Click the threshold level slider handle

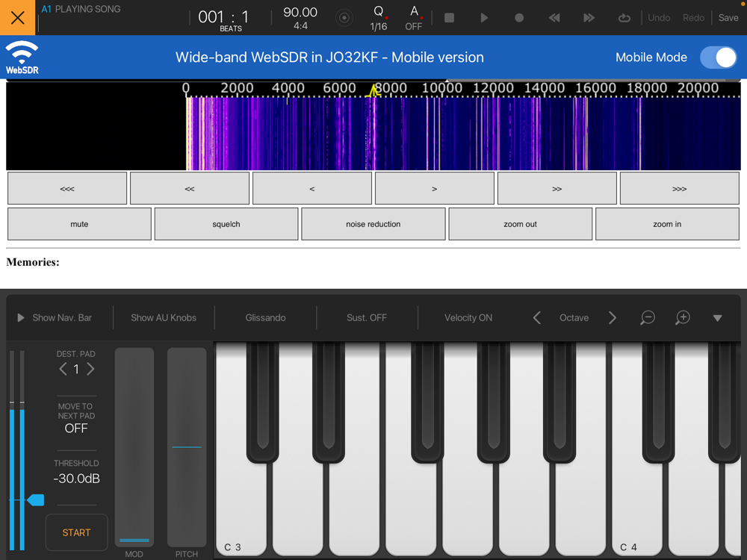click(36, 500)
